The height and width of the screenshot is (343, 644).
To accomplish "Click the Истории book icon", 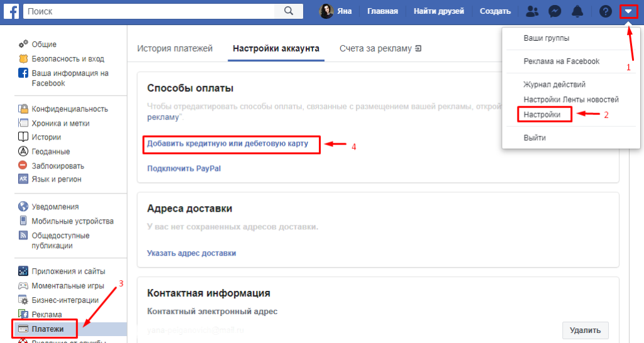I will click(23, 137).
